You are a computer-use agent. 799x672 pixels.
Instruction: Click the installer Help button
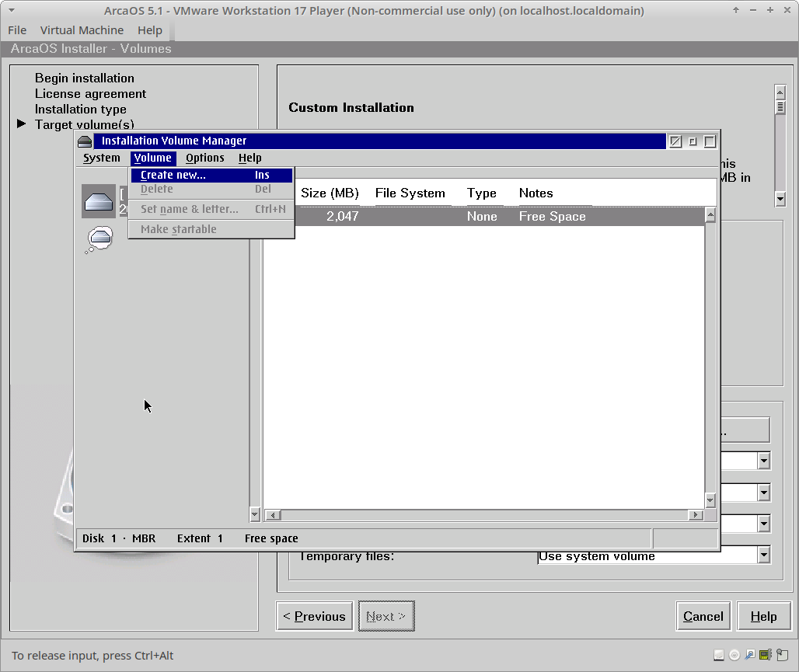[x=763, y=616]
